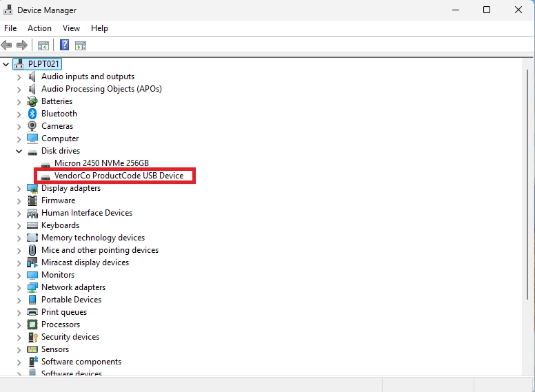The height and width of the screenshot is (392, 535).
Task: Open the Action menu
Action: (x=39, y=28)
